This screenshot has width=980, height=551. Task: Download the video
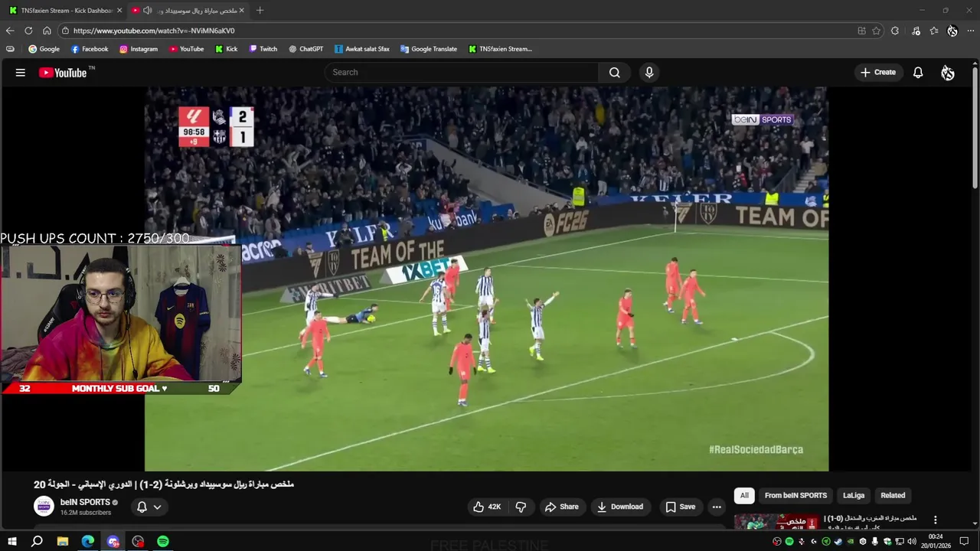619,507
